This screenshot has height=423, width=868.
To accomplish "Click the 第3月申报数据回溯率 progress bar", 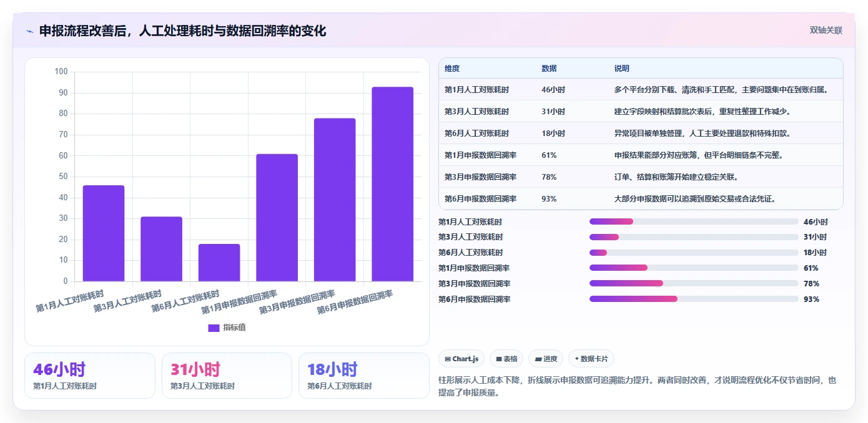I will tap(694, 283).
